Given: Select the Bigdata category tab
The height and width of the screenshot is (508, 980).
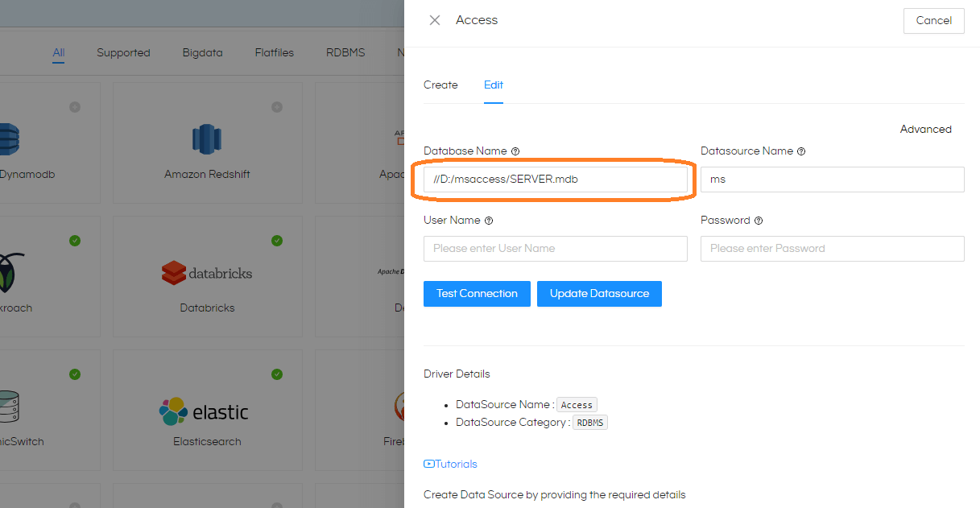Looking at the screenshot, I should click(202, 53).
